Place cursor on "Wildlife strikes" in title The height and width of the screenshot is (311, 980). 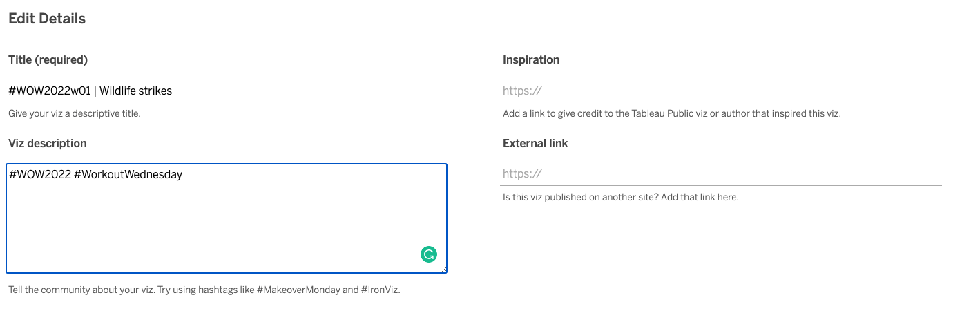pos(136,91)
